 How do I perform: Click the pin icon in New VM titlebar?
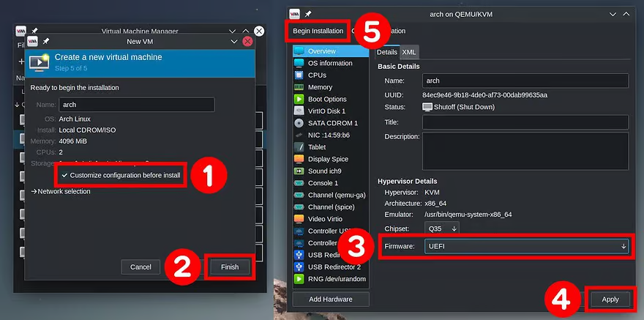pos(46,42)
